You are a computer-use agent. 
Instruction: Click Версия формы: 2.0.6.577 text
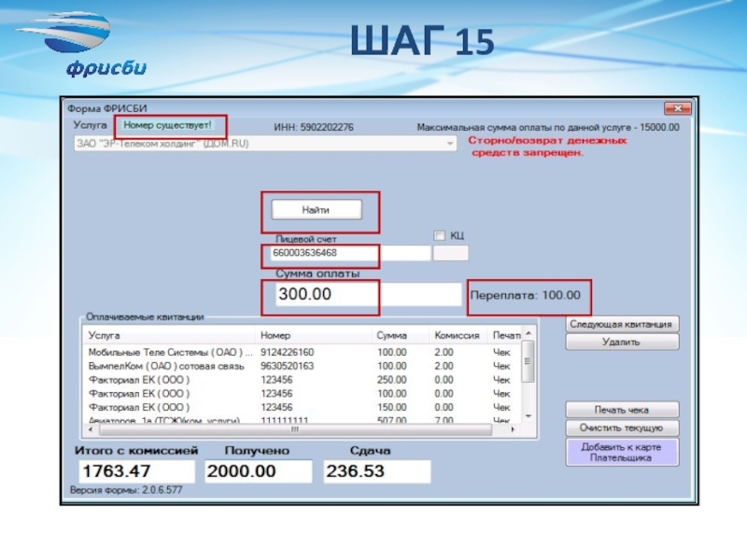[x=126, y=490]
